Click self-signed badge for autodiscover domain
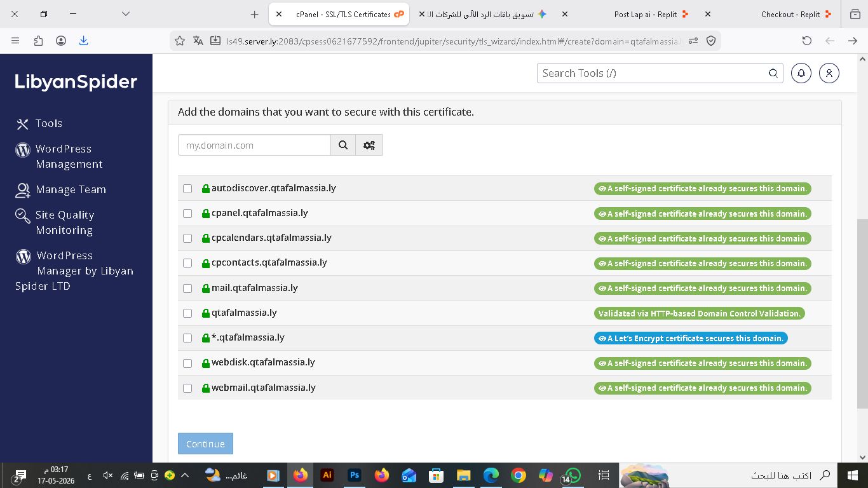868x488 pixels. [x=702, y=189]
